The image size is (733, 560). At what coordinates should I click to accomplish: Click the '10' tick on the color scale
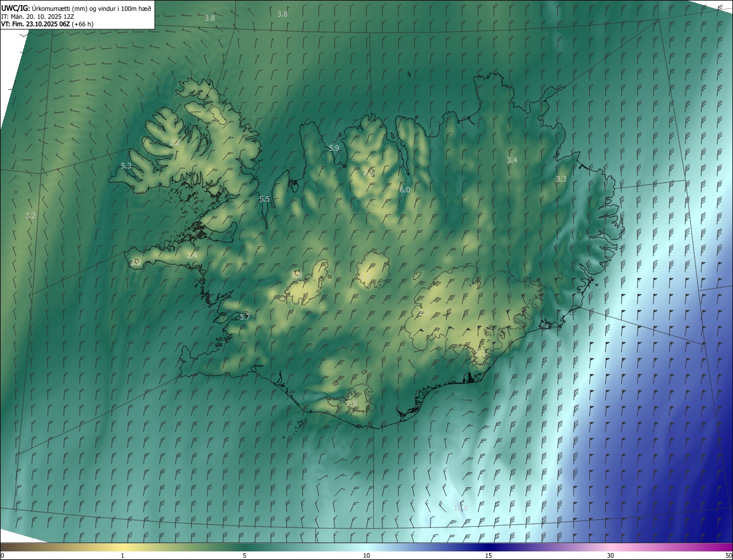[366, 555]
